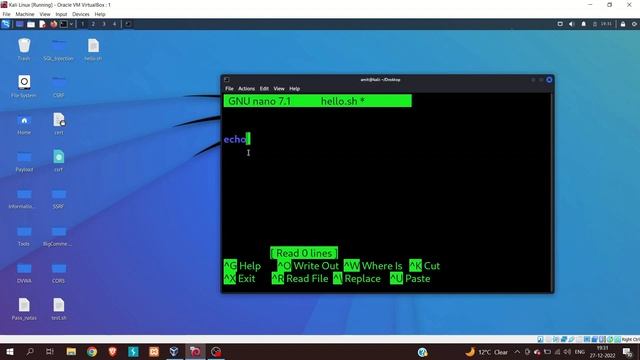The height and width of the screenshot is (360, 640).
Task: Switch to workspace 2
Action: pyautogui.click(x=93, y=24)
